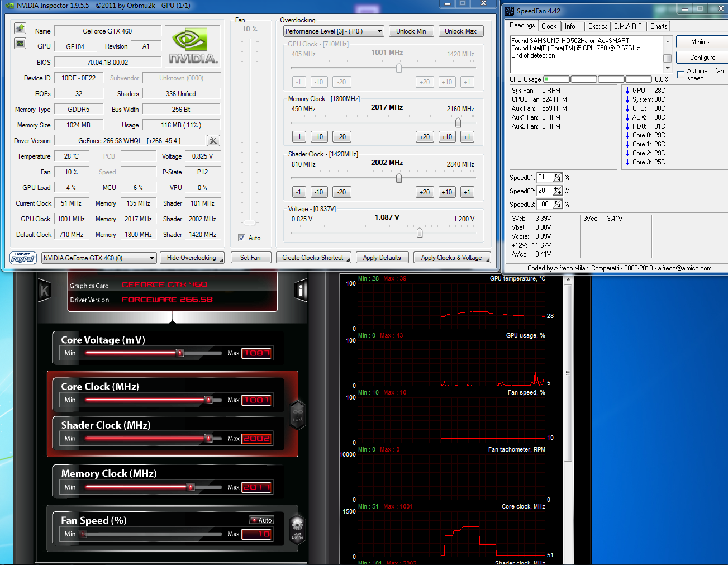728x565 pixels.
Task: Click the Speed03 value field
Action: click(x=544, y=204)
